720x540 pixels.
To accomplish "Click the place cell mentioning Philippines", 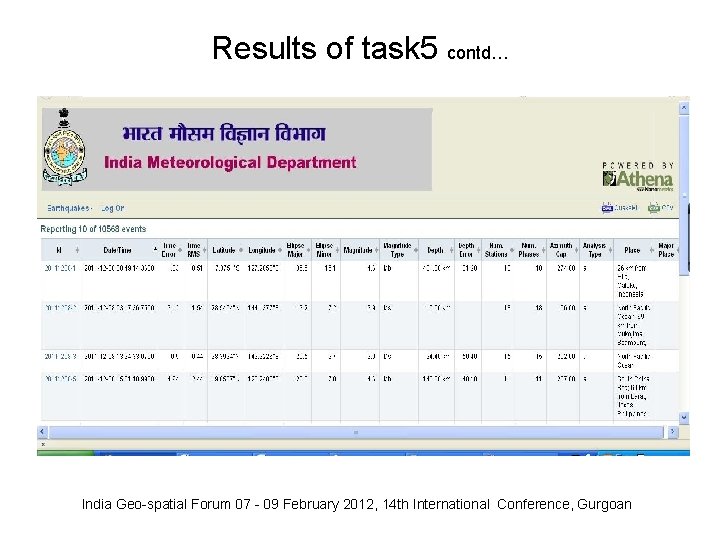I will (633, 396).
